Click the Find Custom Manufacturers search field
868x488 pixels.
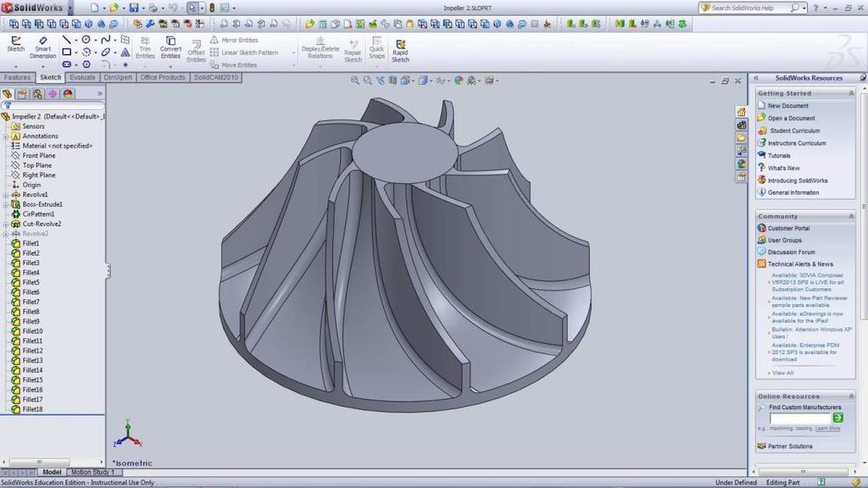[x=800, y=419]
